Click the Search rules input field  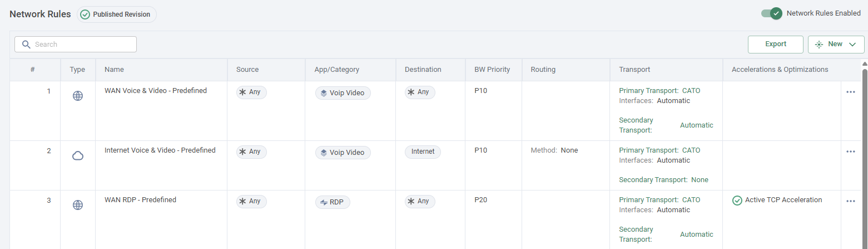tap(83, 45)
